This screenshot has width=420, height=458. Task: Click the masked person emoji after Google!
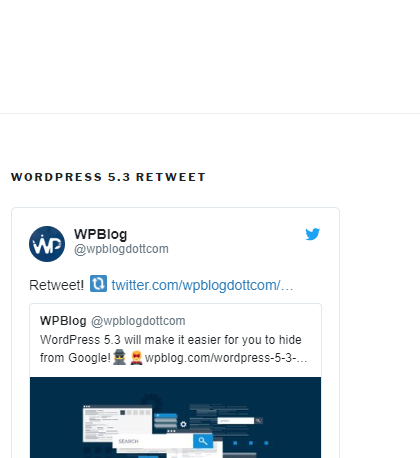tap(136, 358)
